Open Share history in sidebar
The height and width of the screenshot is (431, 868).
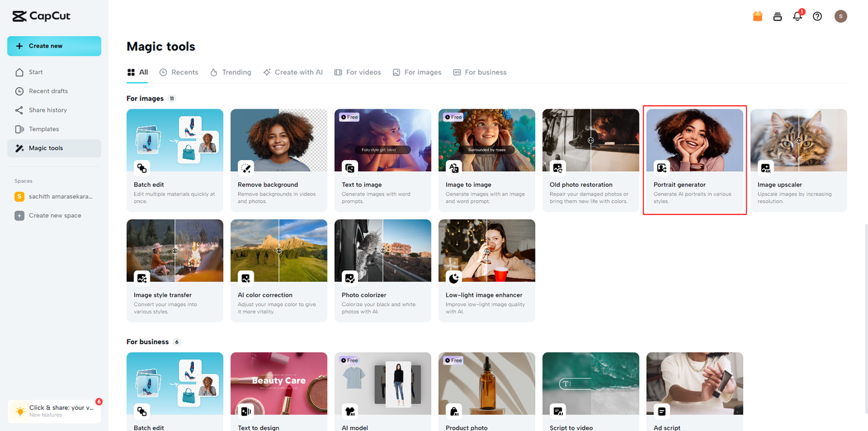[x=54, y=110]
